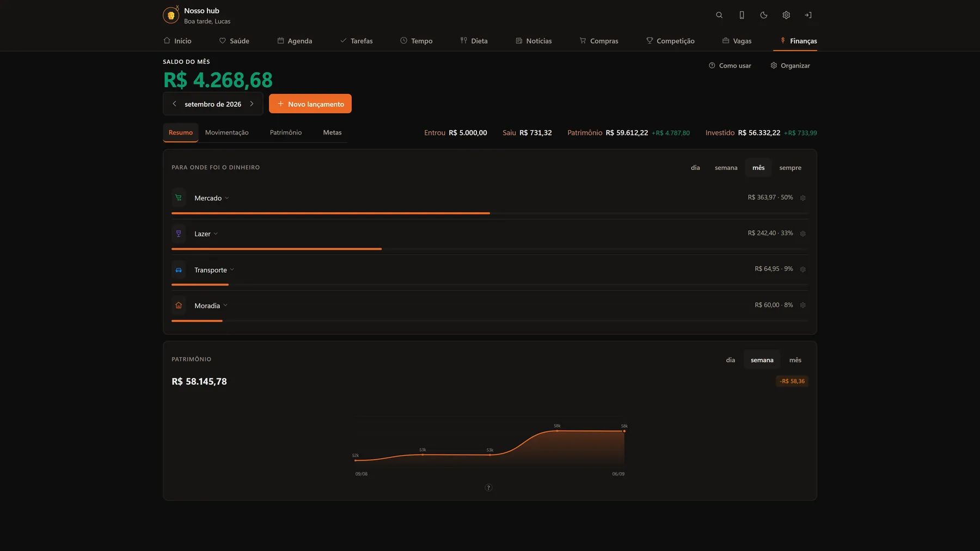Image resolution: width=980 pixels, height=551 pixels.
Task: Click the Nosso hub logo avatar
Action: click(x=171, y=15)
